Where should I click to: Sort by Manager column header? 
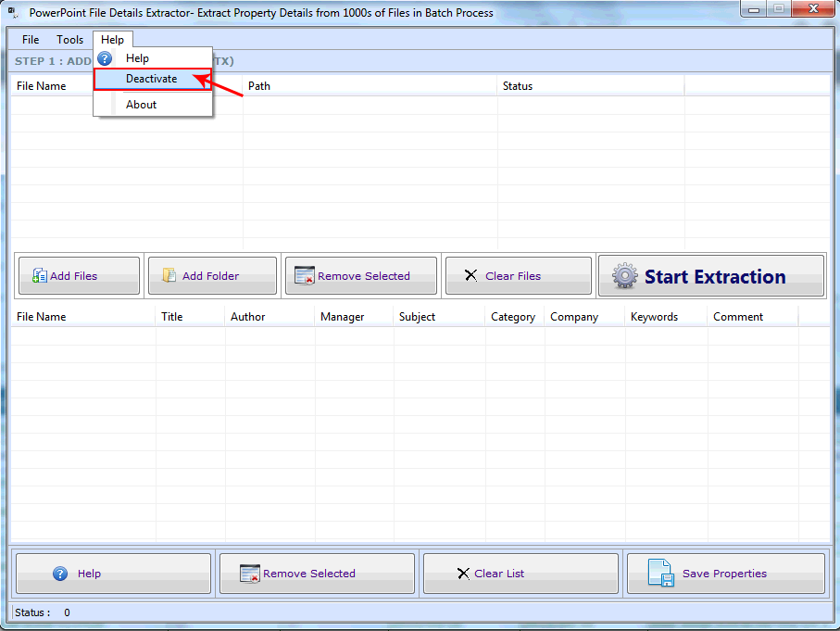click(x=354, y=317)
